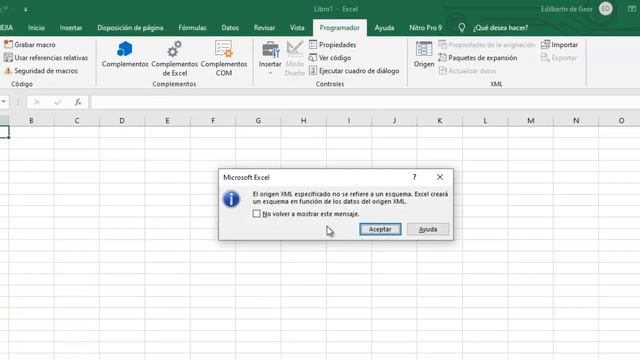Screen dimensions: 640x360
Task: Select column B header
Action: [x=31, y=120]
